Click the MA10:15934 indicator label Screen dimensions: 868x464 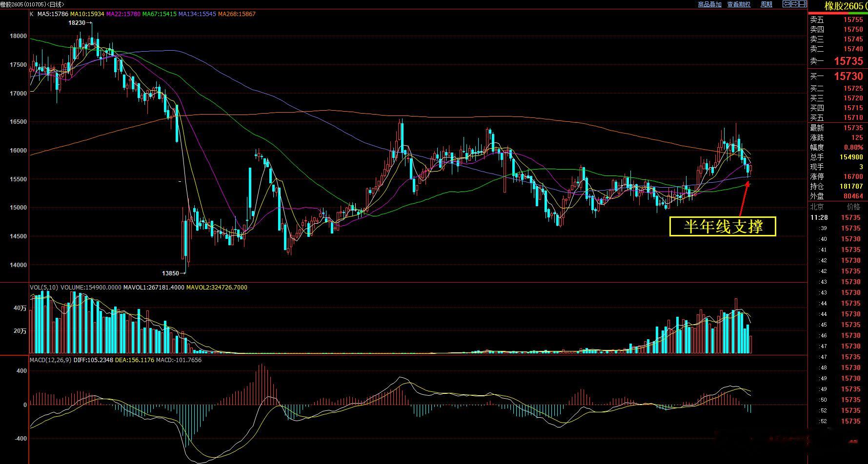(87, 14)
